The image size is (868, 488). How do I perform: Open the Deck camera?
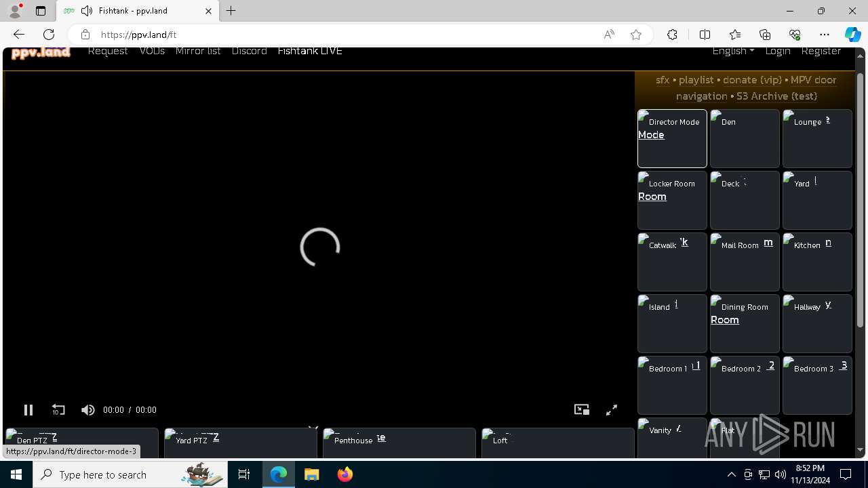point(745,200)
